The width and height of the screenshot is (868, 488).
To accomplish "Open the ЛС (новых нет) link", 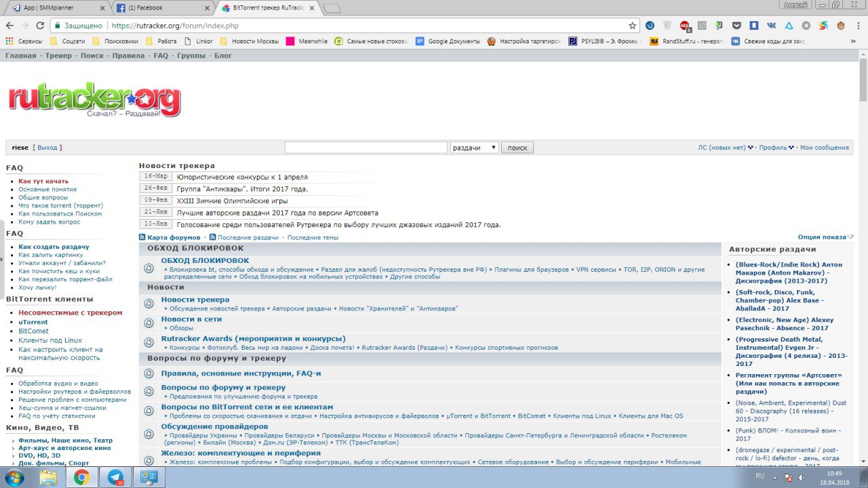I will tap(722, 147).
